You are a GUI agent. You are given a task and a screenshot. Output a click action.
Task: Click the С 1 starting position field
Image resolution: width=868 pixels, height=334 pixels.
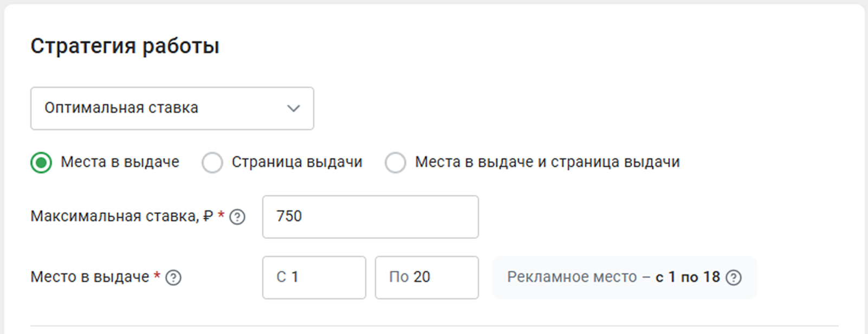[314, 278]
